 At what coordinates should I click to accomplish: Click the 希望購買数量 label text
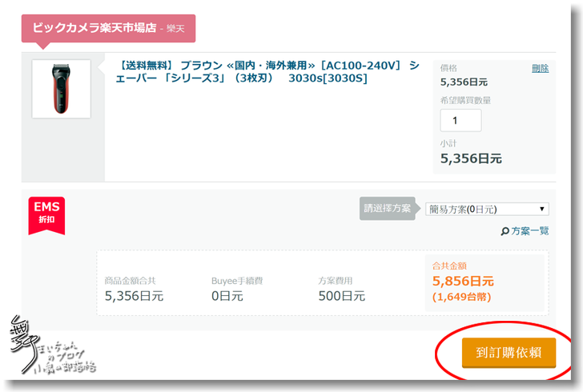pos(465,101)
